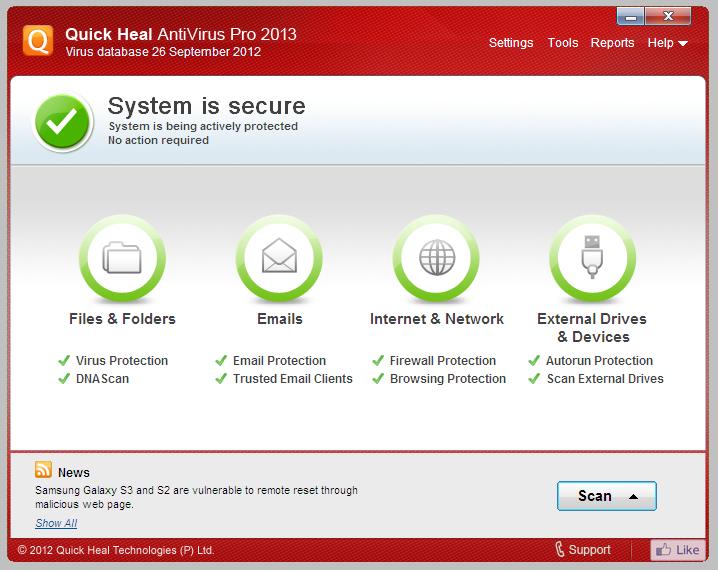Viewport: 718px width, 570px height.
Task: Open the Reports menu
Action: (612, 43)
